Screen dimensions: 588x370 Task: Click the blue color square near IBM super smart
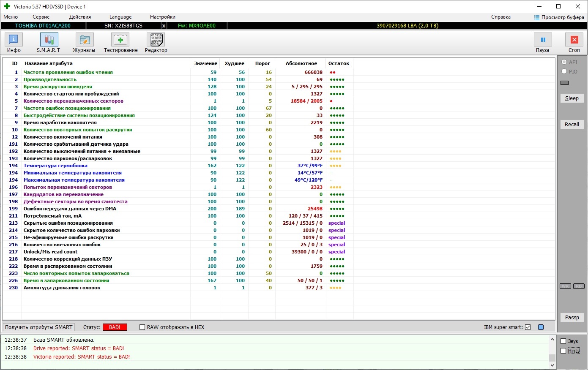[x=541, y=327]
